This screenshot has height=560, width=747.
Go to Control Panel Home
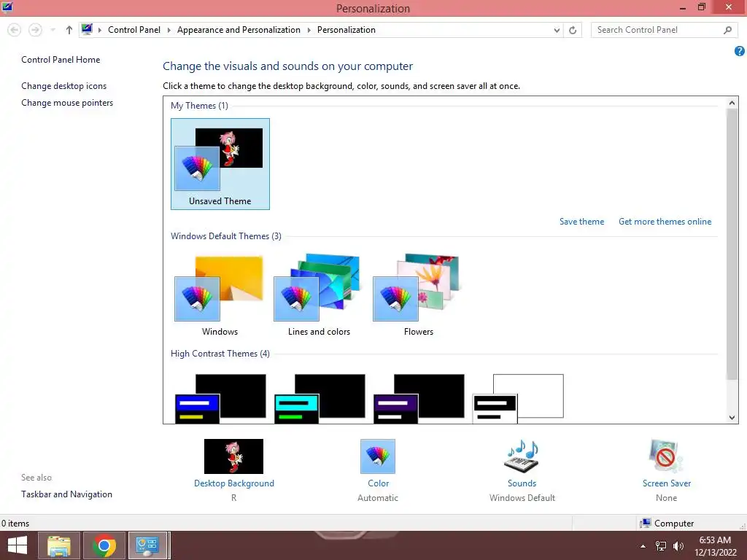[x=61, y=60]
